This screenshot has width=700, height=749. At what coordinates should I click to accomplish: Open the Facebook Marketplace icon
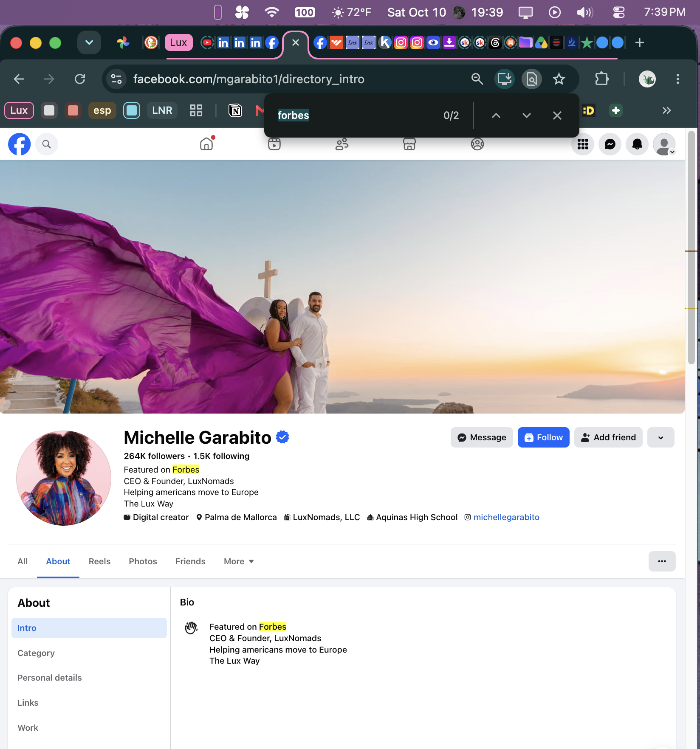409,144
